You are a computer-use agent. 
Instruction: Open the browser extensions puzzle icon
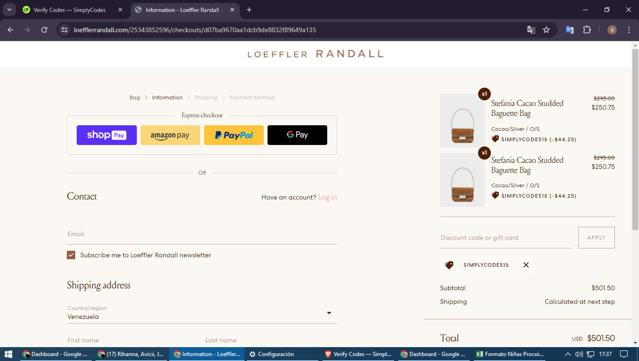tap(587, 30)
